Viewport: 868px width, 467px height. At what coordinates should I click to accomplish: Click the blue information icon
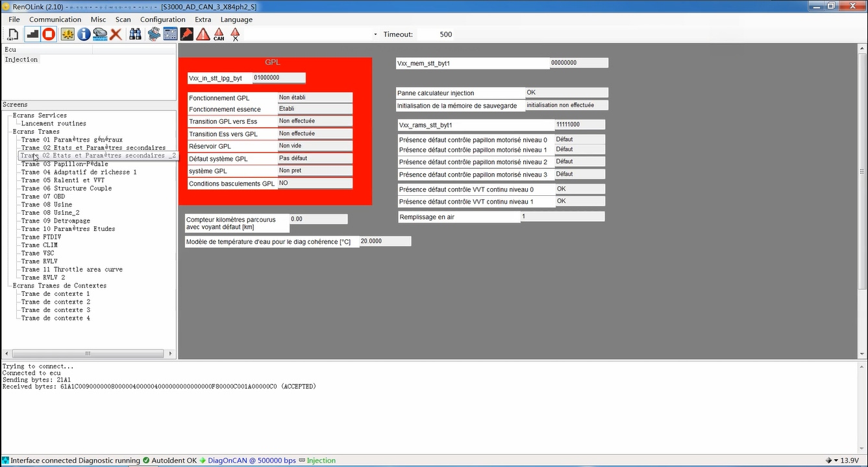coord(84,34)
